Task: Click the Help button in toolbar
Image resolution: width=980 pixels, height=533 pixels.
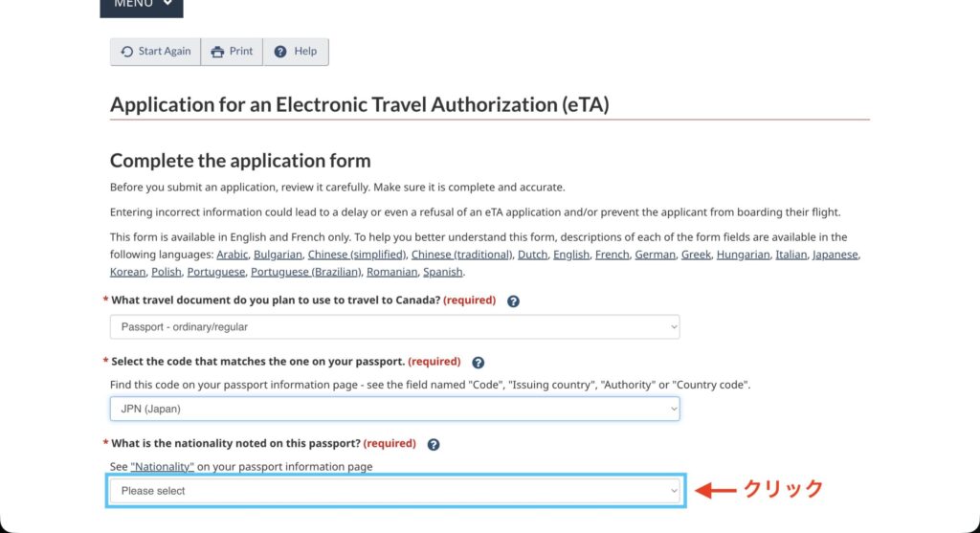Action: [296, 52]
